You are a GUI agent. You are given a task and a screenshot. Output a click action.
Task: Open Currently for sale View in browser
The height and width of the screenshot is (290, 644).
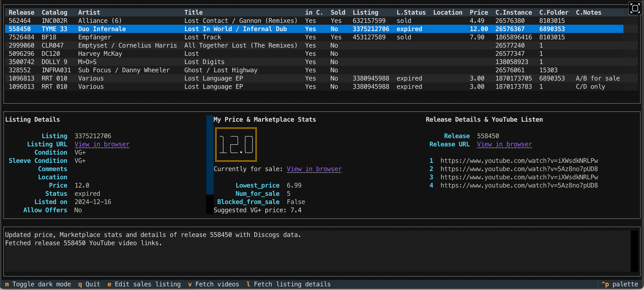(314, 169)
